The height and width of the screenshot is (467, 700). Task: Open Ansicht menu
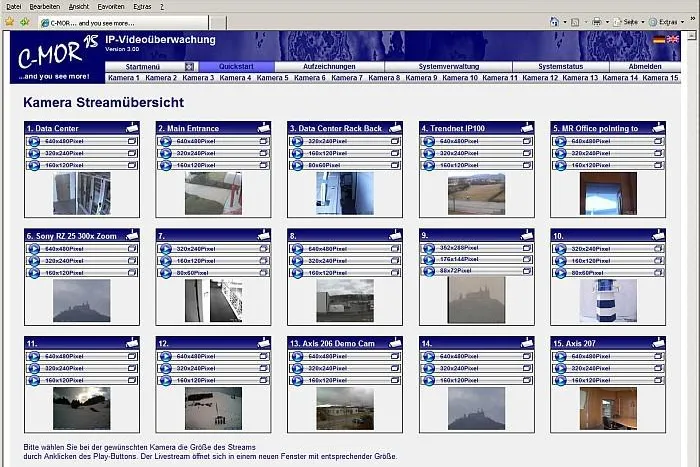click(x=79, y=7)
